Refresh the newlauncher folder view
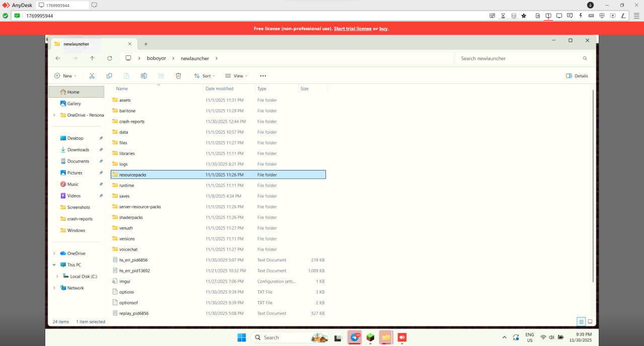644x346 pixels. (x=110, y=58)
